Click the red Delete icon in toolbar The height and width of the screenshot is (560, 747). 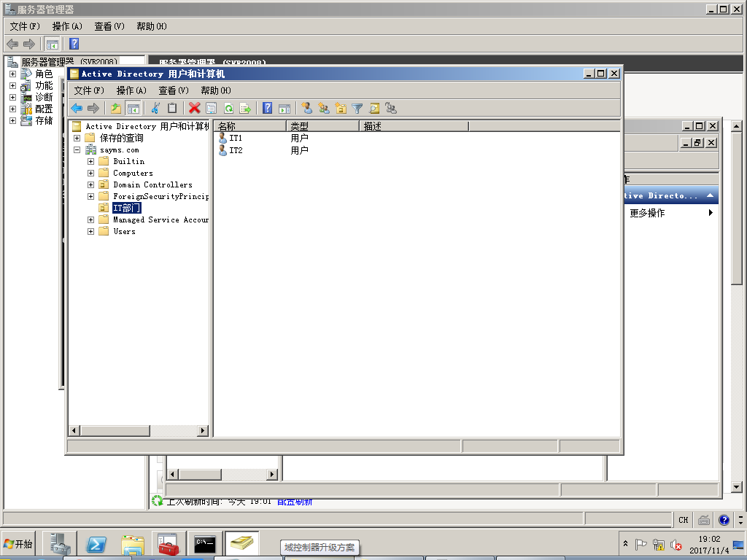194,108
